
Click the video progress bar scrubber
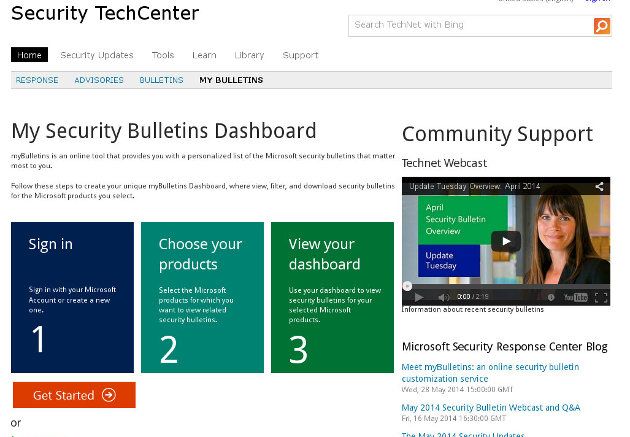(x=408, y=286)
